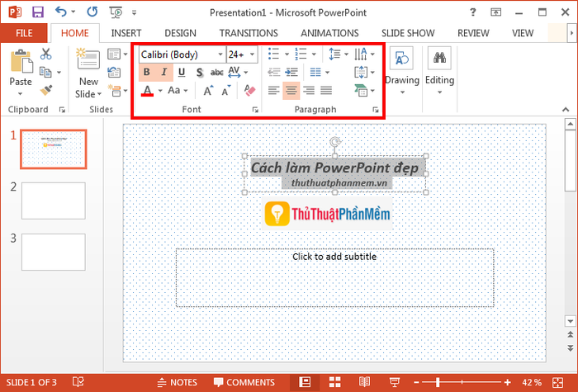Viewport: 578px width, 392px height.
Task: Switch to the TRANSITIONS tab
Action: pos(249,33)
